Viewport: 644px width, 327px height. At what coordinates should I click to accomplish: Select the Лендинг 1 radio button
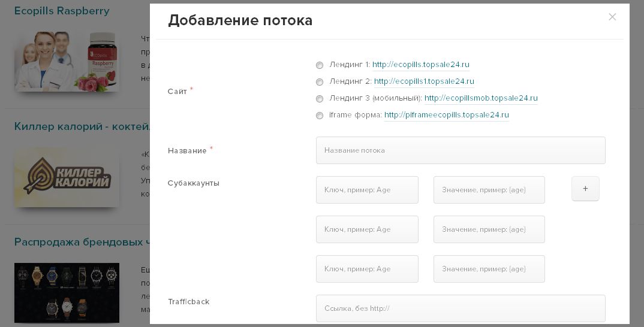point(320,65)
